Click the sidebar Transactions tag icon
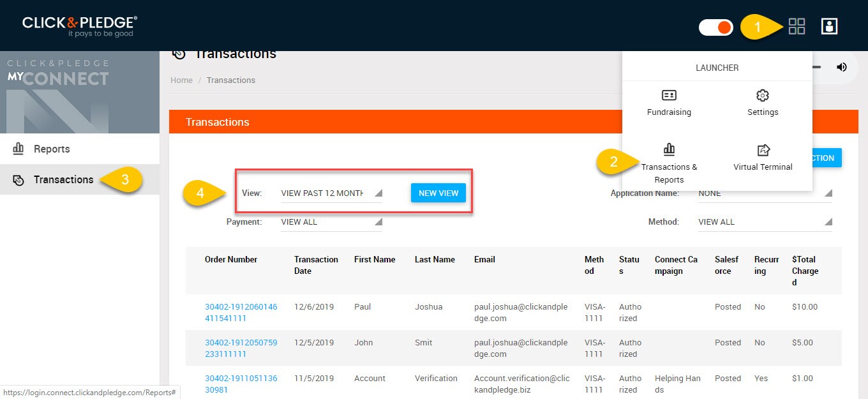This screenshot has width=868, height=399. coord(19,180)
